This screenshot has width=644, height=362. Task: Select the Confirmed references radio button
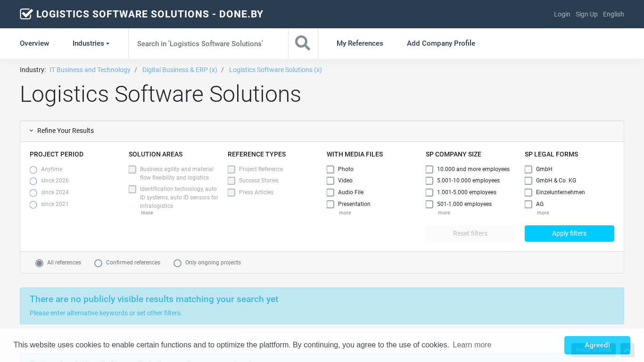(98, 263)
